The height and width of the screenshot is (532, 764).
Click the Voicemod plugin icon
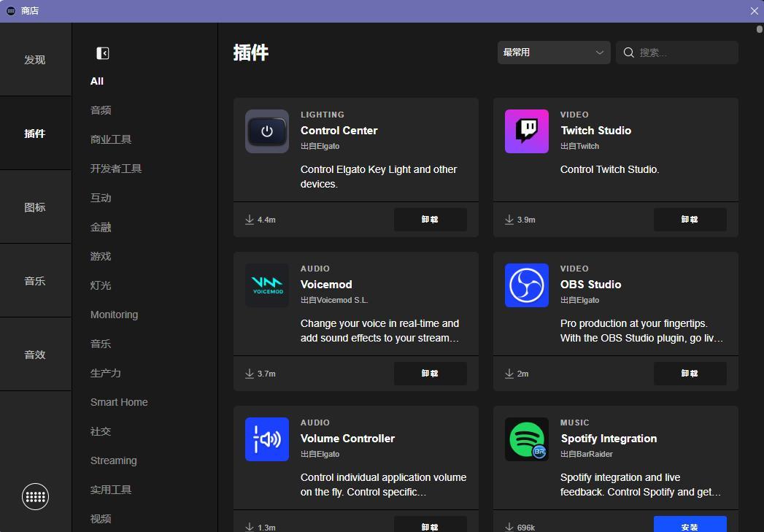tap(267, 285)
